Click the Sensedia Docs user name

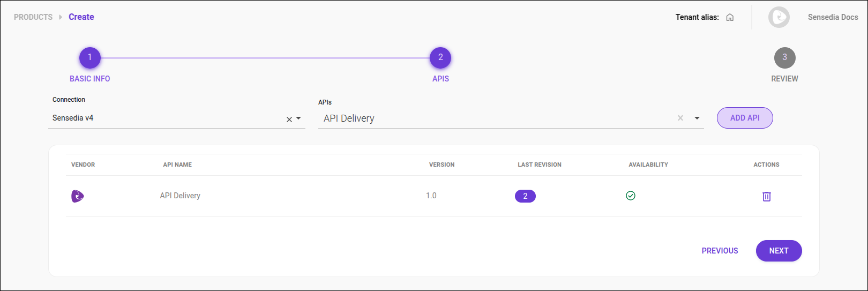tap(833, 17)
